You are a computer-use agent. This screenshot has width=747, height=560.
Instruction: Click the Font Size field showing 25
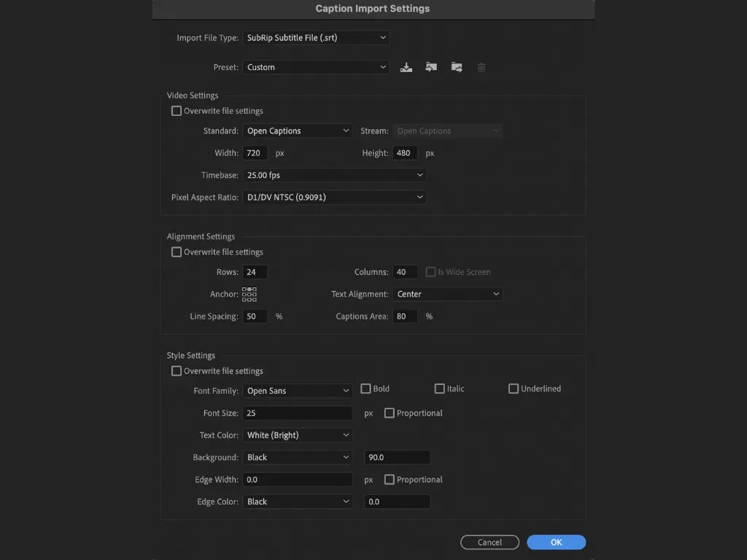pyautogui.click(x=298, y=413)
